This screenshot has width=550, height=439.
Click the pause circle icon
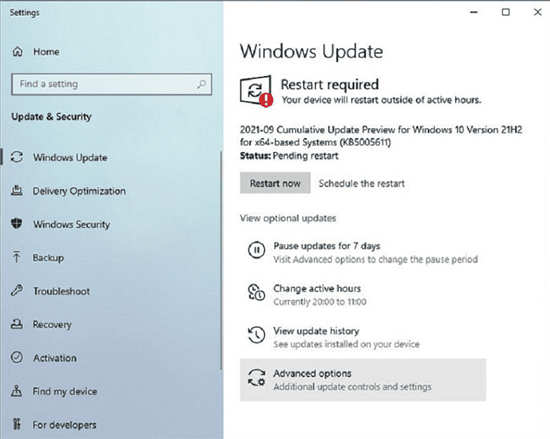coord(256,250)
